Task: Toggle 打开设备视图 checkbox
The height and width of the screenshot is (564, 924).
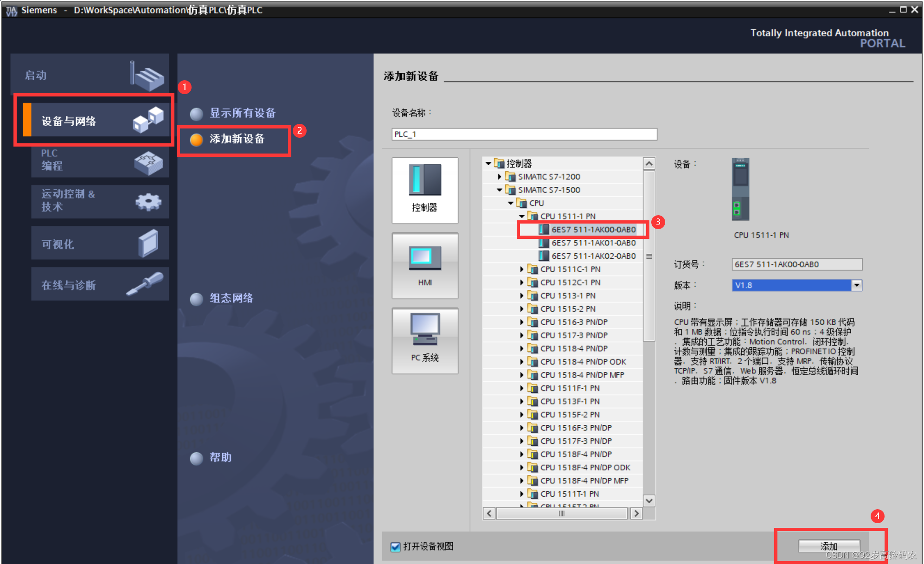Action: click(396, 547)
